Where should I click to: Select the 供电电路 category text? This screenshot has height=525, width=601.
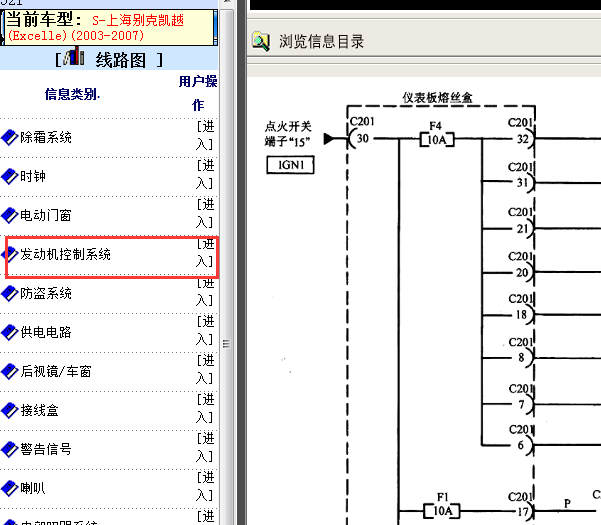pos(46,332)
